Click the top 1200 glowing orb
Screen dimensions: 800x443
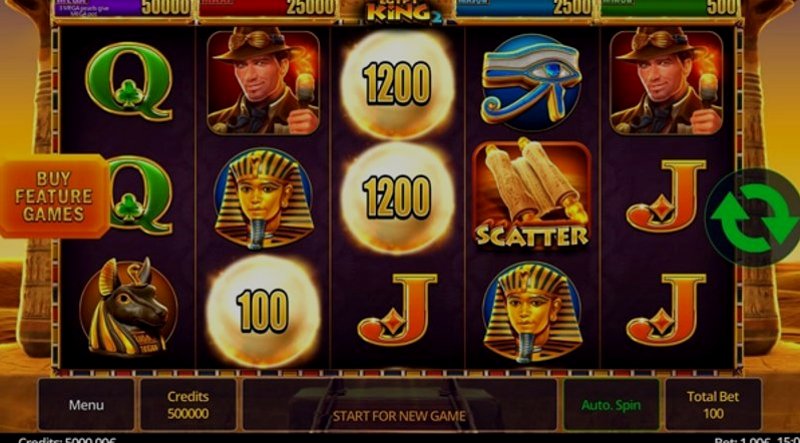point(397,84)
